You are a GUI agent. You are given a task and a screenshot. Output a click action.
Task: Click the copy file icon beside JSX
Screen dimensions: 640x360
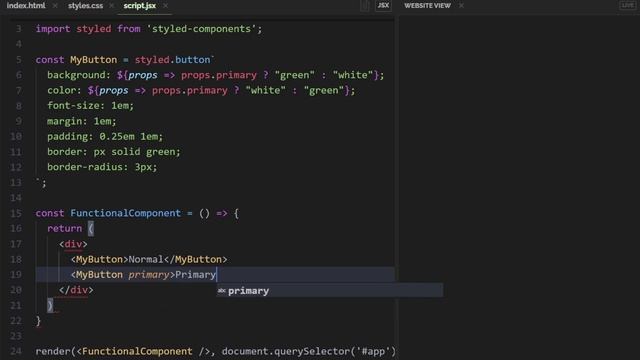(x=365, y=6)
